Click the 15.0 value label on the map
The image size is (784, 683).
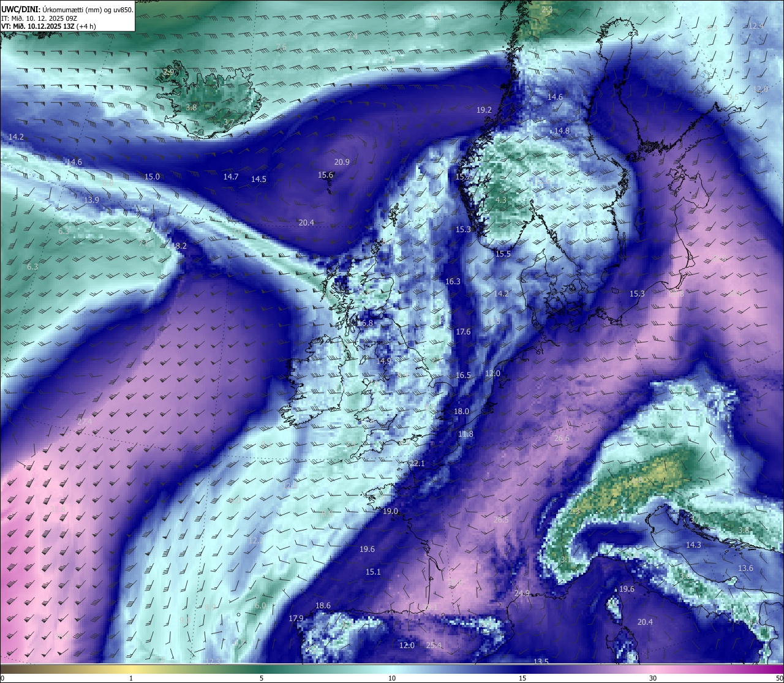point(152,177)
